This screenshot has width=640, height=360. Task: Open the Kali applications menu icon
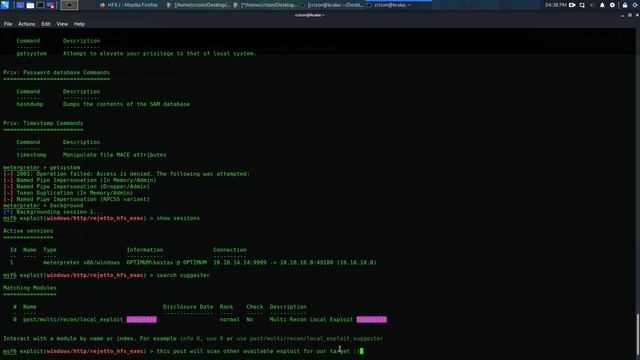tap(5, 5)
